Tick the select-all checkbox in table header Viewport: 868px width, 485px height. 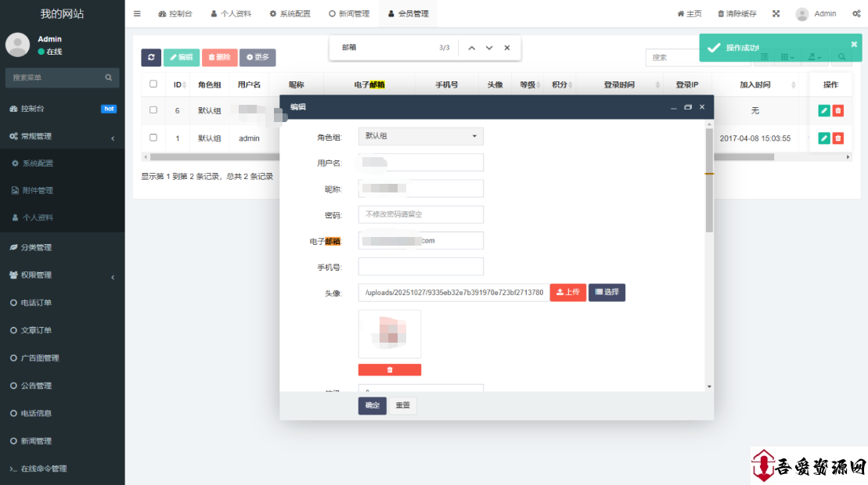click(153, 84)
